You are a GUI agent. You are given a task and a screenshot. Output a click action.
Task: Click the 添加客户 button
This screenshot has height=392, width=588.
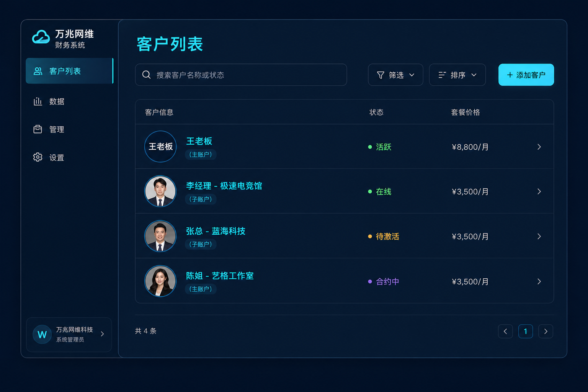point(526,75)
